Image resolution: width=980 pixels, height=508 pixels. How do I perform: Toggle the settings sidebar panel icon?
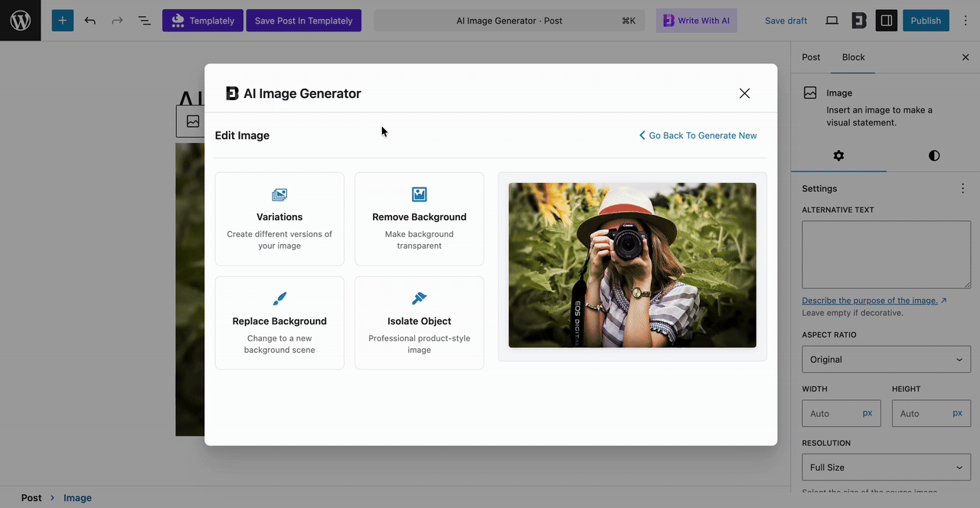887,21
